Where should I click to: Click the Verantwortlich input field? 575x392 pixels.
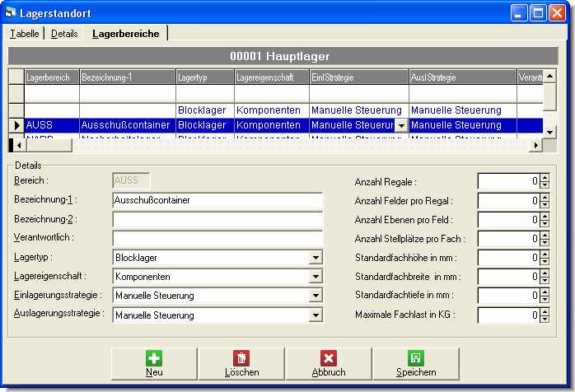pyautogui.click(x=217, y=239)
